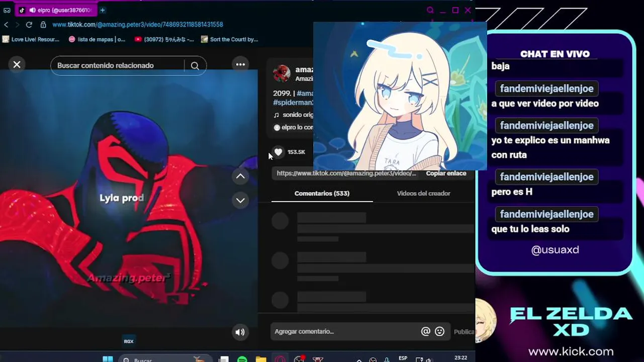Click the @usuaxd handle in chat panel
This screenshot has width=644, height=362.
(555, 250)
